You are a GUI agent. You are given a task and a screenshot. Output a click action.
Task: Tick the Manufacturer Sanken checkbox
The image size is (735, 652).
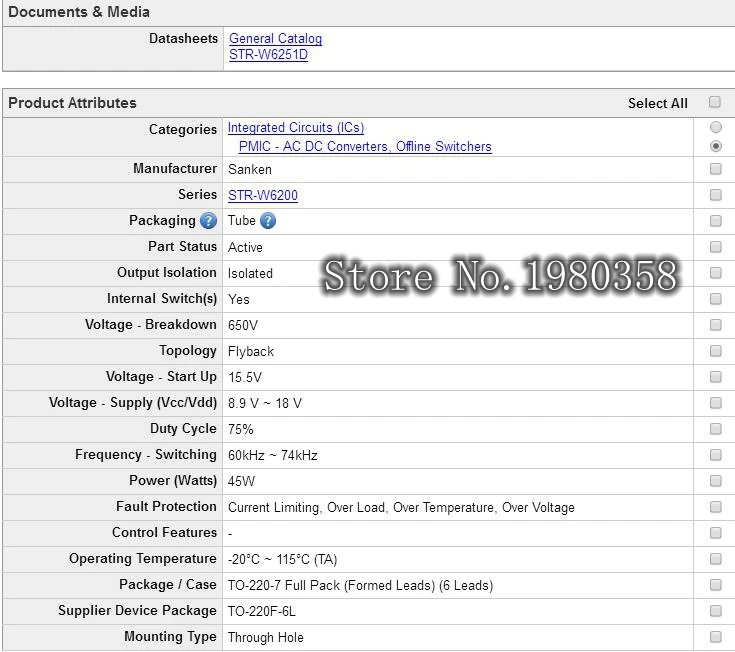tap(715, 169)
